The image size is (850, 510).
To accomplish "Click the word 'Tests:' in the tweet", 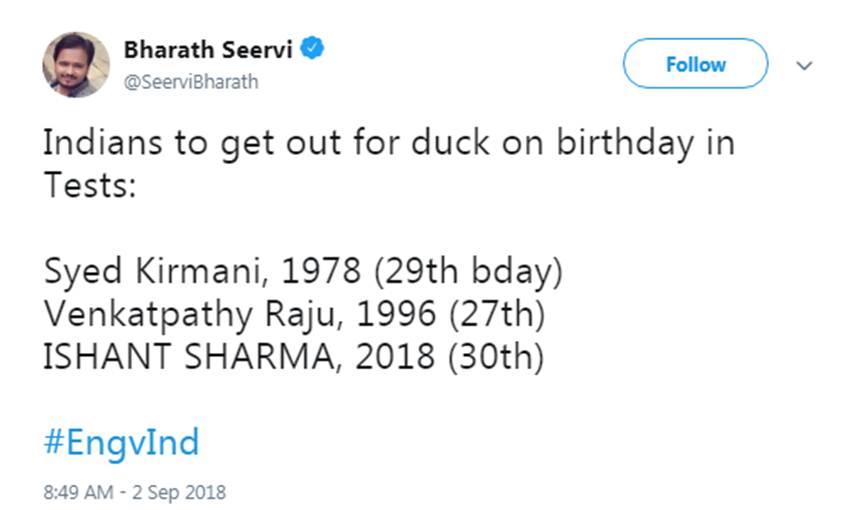I will point(90,186).
